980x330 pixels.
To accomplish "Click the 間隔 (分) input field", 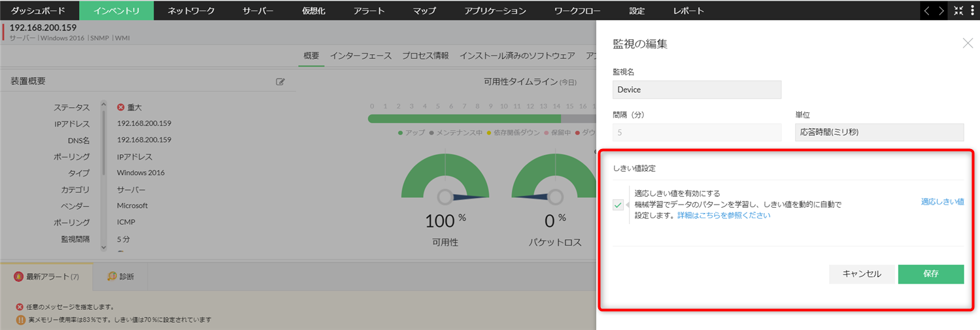I will pyautogui.click(x=697, y=132).
